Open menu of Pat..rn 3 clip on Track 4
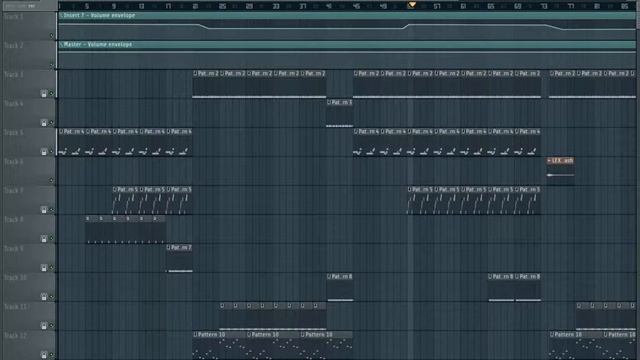The image size is (640, 360). [329, 102]
